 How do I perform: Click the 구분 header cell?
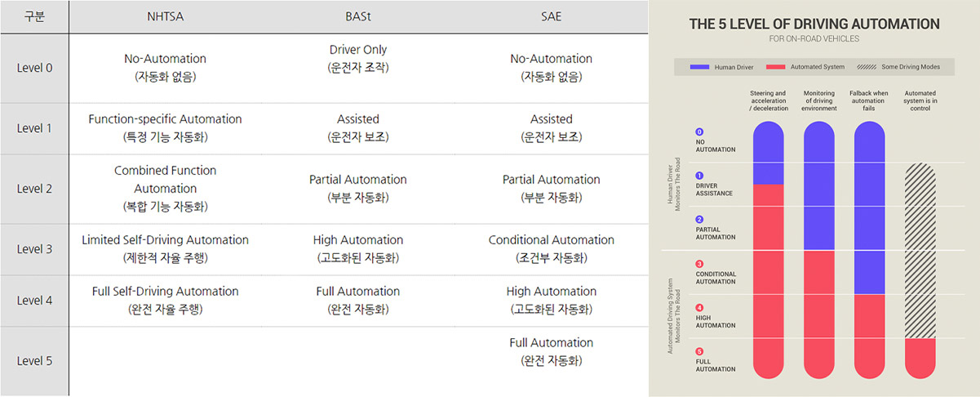click(x=34, y=16)
